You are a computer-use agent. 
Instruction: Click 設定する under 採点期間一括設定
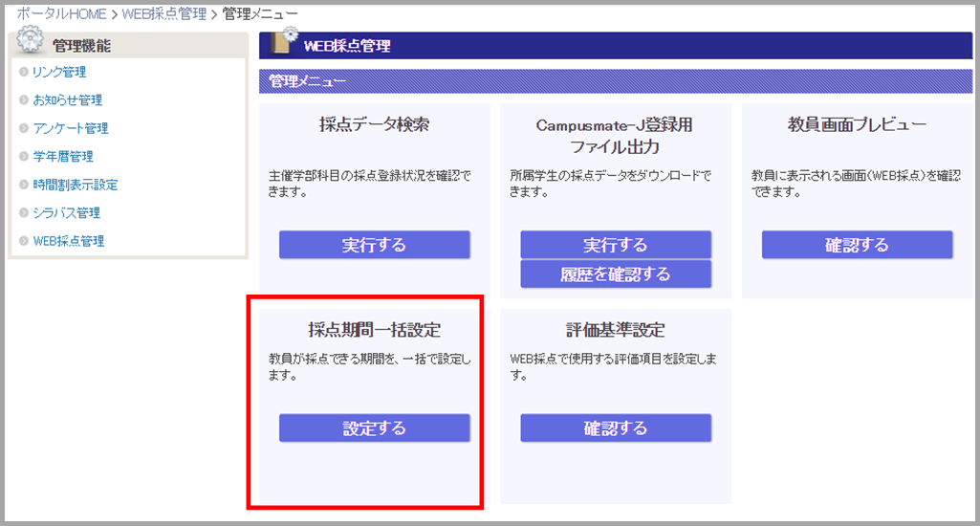[375, 427]
